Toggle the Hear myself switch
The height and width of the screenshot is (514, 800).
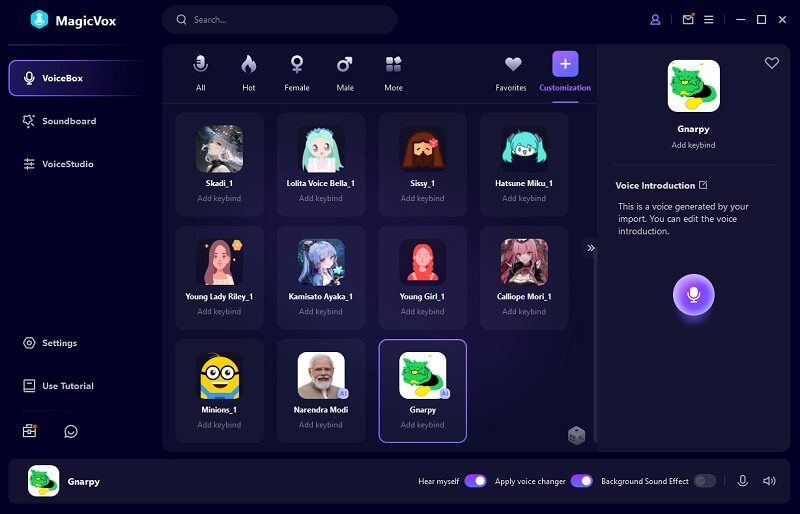tap(475, 481)
